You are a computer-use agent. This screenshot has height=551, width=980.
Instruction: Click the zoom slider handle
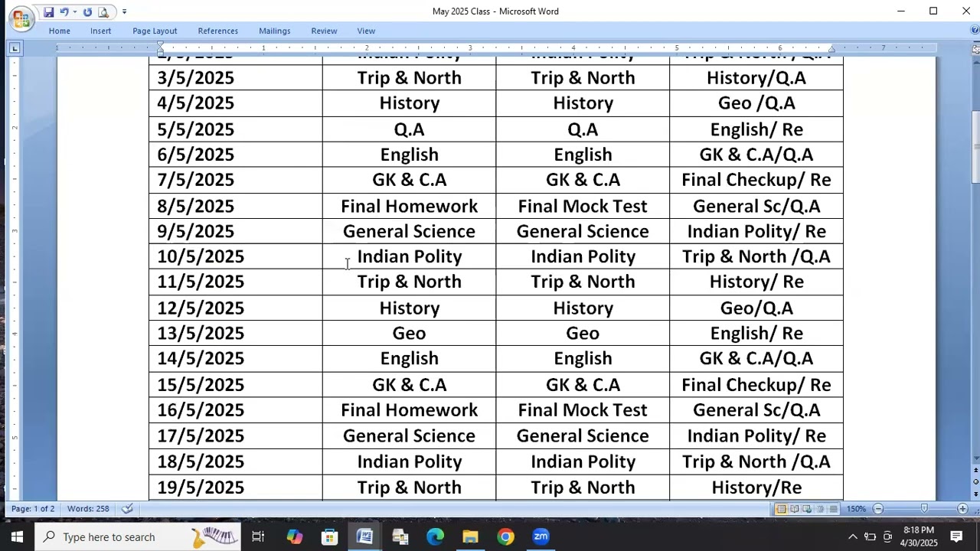[924, 509]
